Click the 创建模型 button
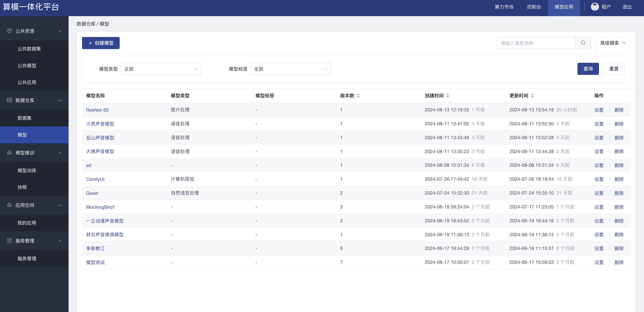The width and height of the screenshot is (644, 312). click(x=101, y=43)
